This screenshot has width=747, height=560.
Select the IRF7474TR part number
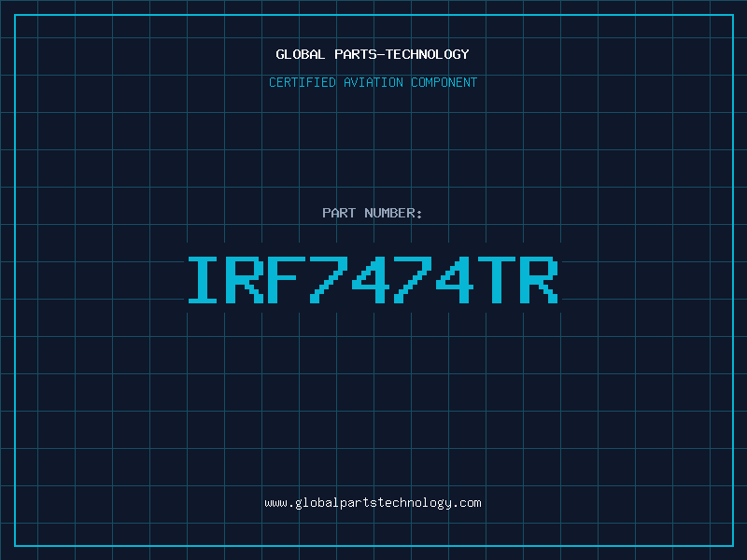pos(373,280)
